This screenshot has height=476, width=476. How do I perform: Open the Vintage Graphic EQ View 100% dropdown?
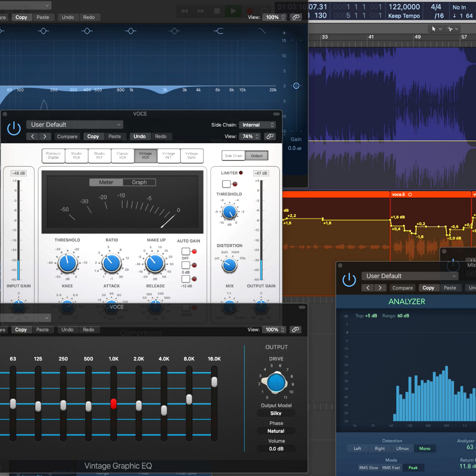point(274,330)
